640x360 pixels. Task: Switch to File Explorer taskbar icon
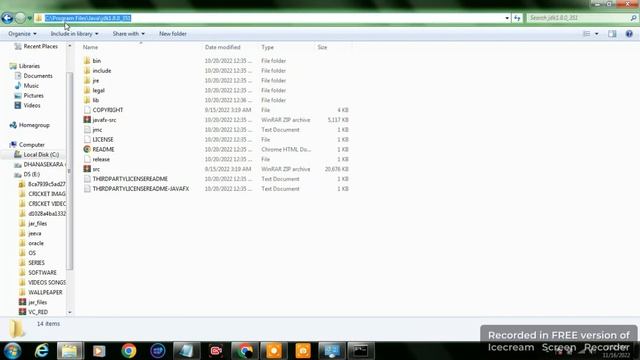(x=70, y=351)
